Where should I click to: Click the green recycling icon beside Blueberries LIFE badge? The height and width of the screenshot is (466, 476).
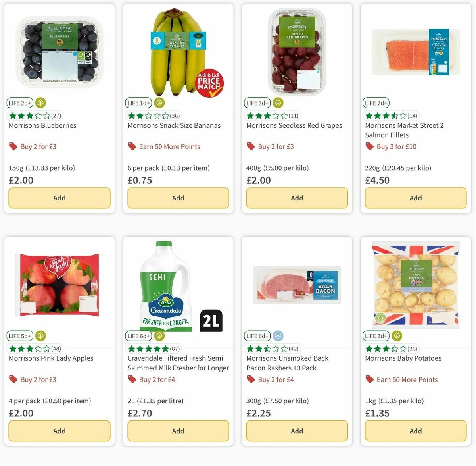(40, 103)
